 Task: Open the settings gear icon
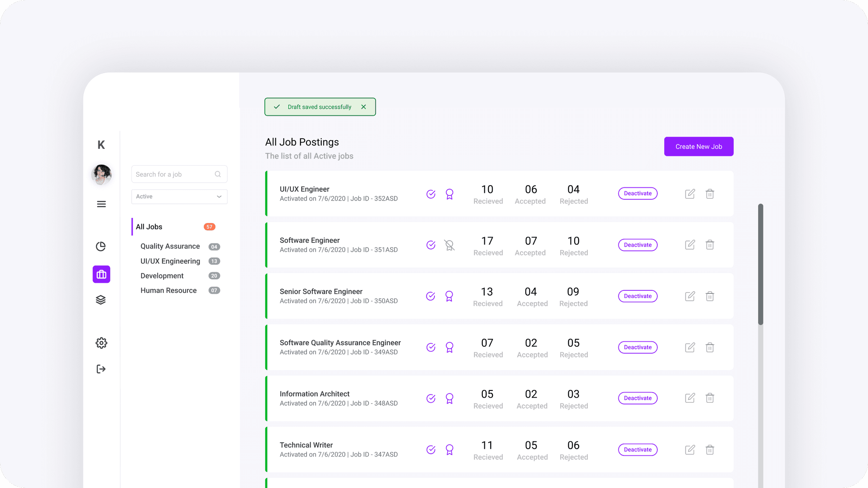pos(101,343)
